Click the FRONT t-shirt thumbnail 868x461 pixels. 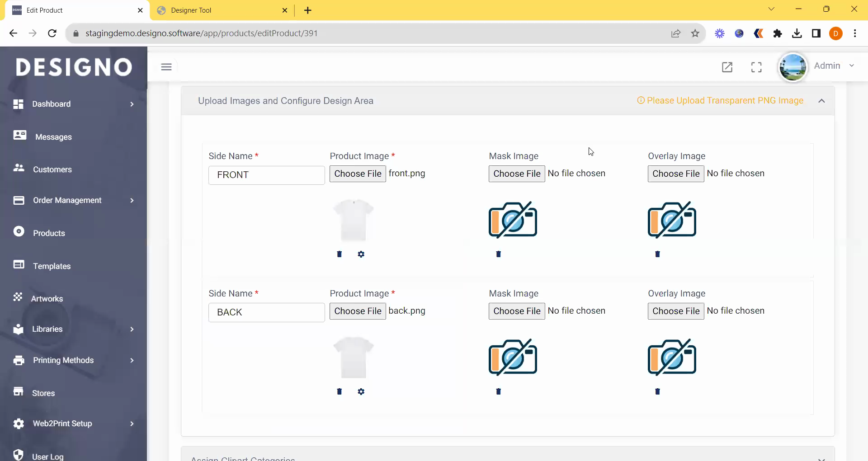[353, 220]
